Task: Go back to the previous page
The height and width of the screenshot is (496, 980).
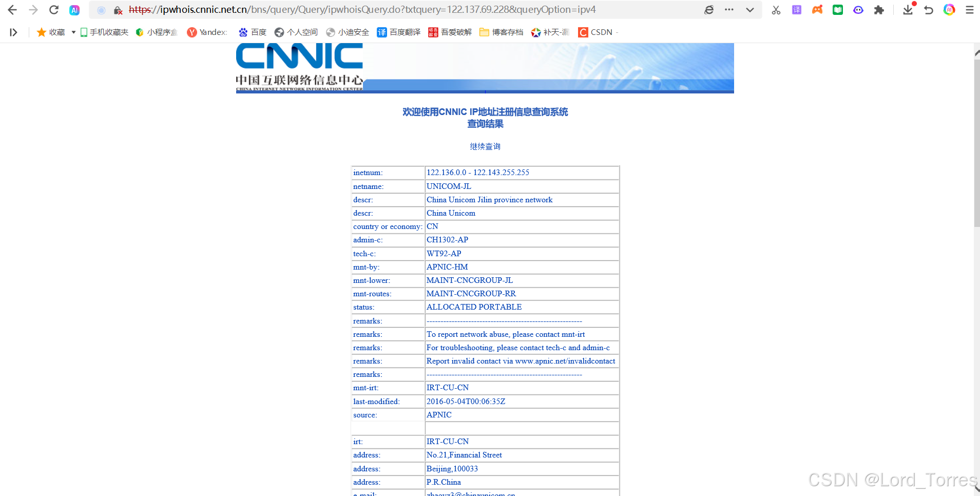Action: (x=12, y=10)
